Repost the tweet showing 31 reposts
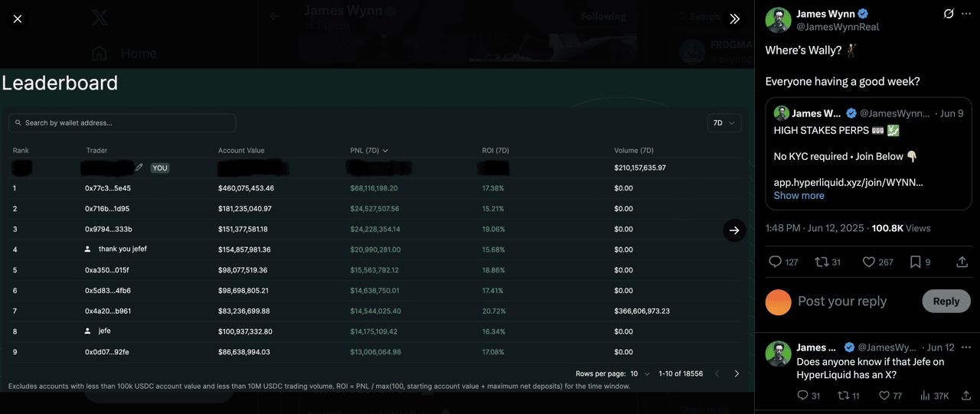 [822, 262]
